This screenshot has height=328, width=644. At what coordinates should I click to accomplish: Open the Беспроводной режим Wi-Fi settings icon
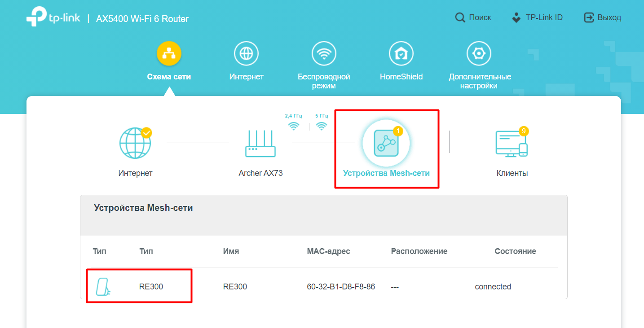tap(324, 54)
